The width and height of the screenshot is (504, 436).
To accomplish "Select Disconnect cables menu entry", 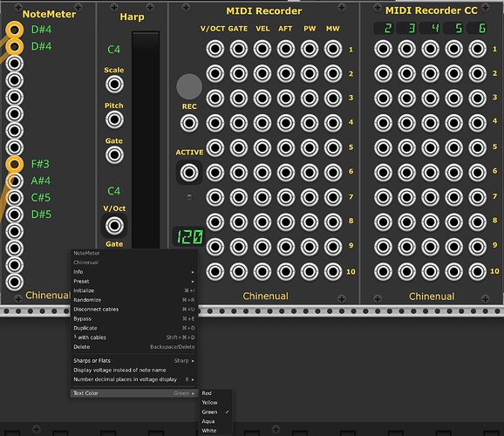I will (134, 309).
